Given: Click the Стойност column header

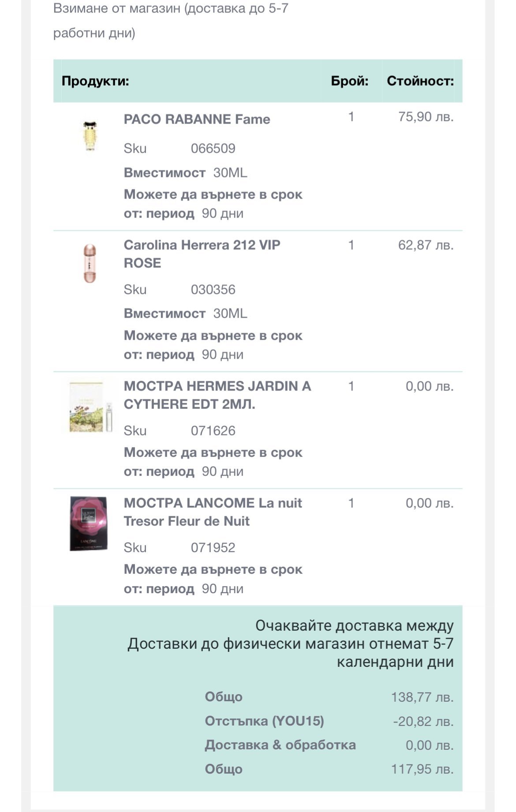Looking at the screenshot, I should click(420, 81).
